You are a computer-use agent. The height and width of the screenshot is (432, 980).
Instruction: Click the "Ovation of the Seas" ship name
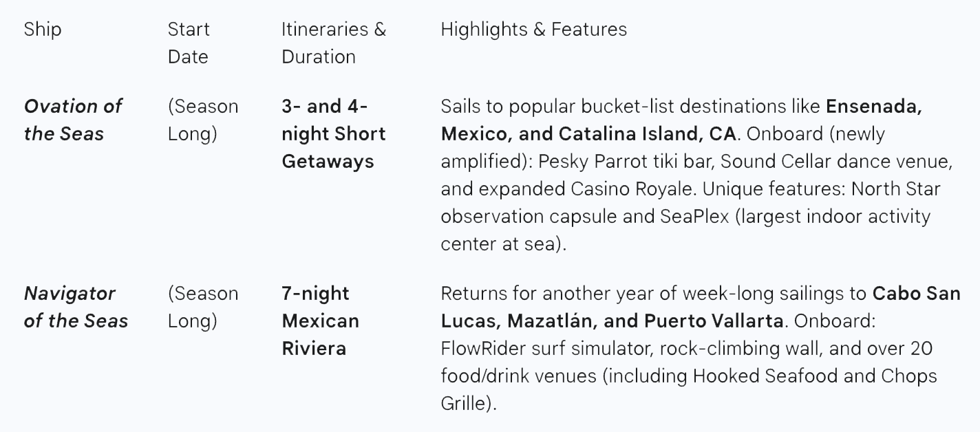click(x=72, y=120)
